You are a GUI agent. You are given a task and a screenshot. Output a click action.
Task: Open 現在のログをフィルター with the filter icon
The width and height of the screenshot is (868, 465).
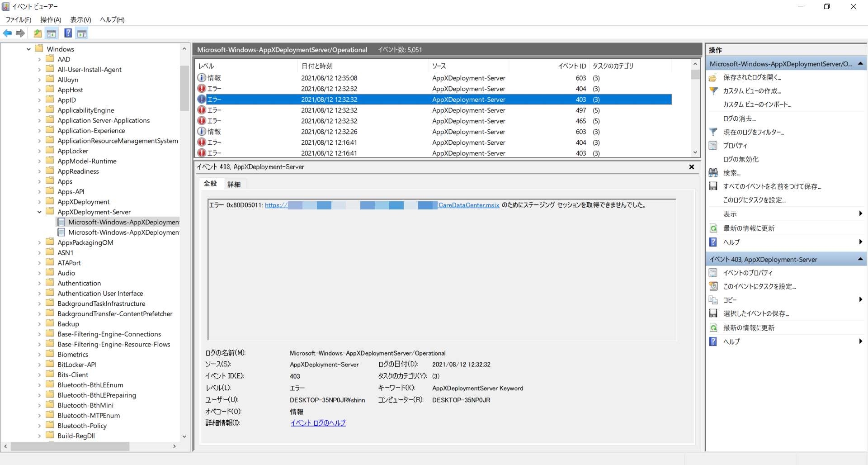tap(713, 132)
